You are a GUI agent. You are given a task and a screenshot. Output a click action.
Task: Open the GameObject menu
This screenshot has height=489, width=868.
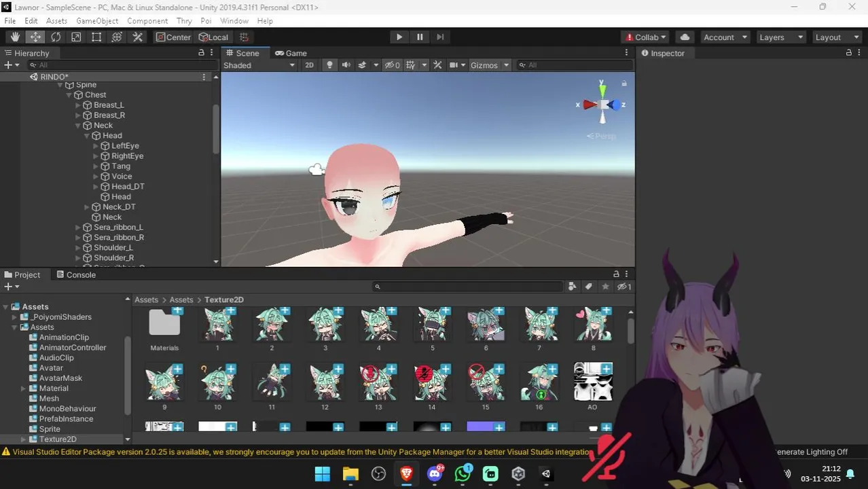97,21
